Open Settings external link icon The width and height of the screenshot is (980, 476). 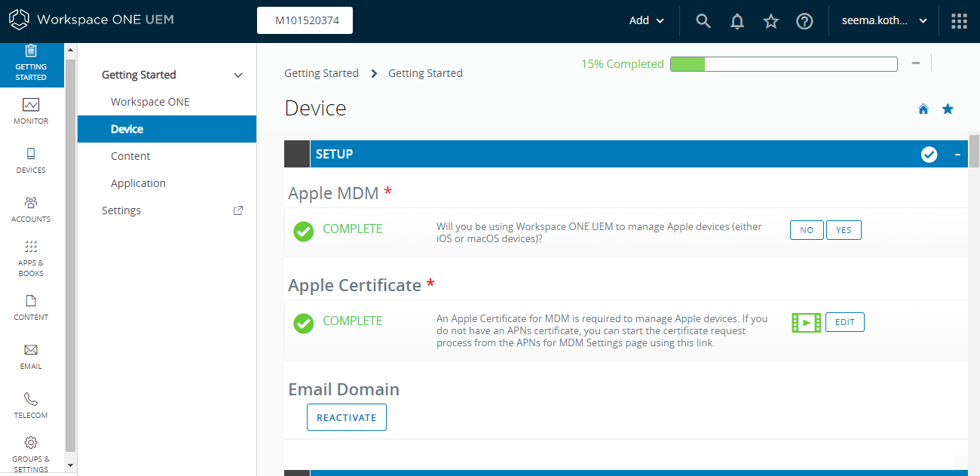click(x=238, y=210)
